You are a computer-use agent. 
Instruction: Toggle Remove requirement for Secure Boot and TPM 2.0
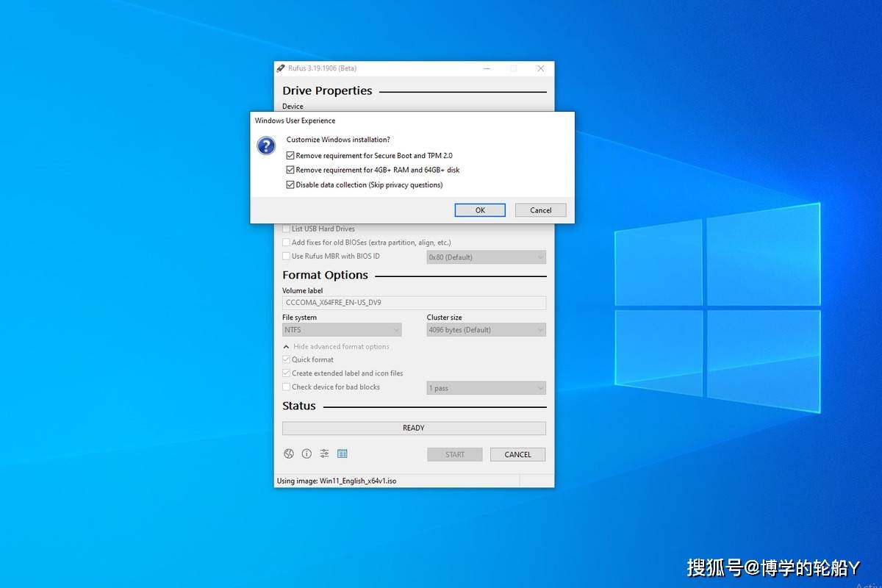tap(290, 156)
